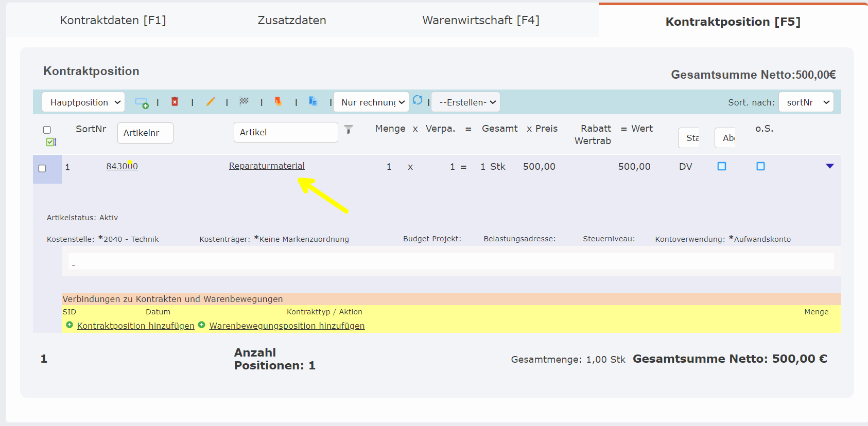
Task: Open the Reparaturmaterial article link
Action: 267,166
